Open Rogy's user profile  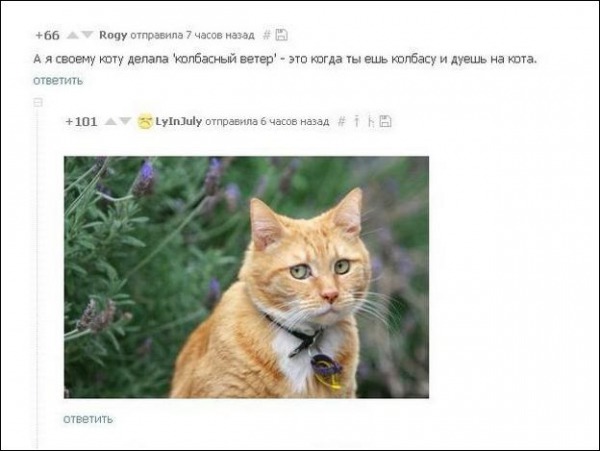point(113,35)
